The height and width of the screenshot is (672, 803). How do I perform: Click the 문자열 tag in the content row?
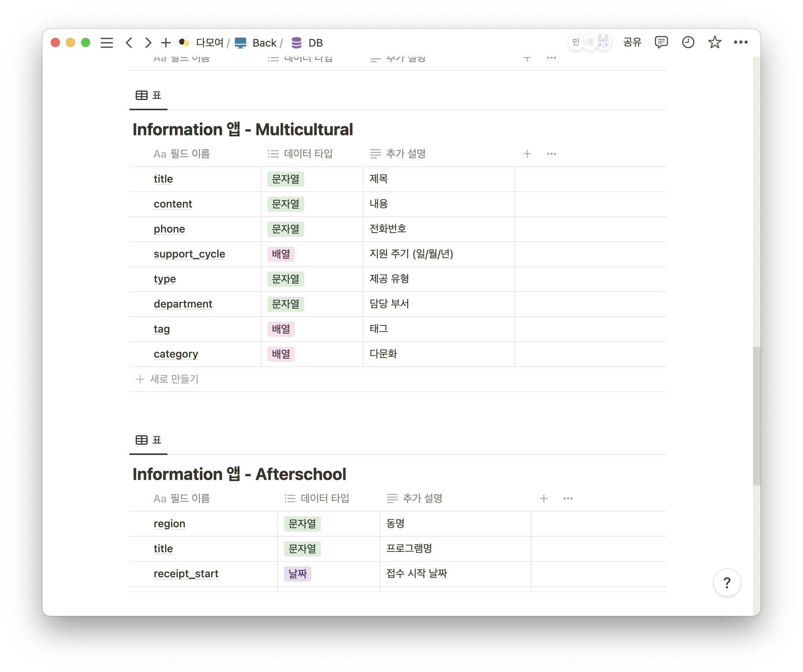tap(286, 204)
